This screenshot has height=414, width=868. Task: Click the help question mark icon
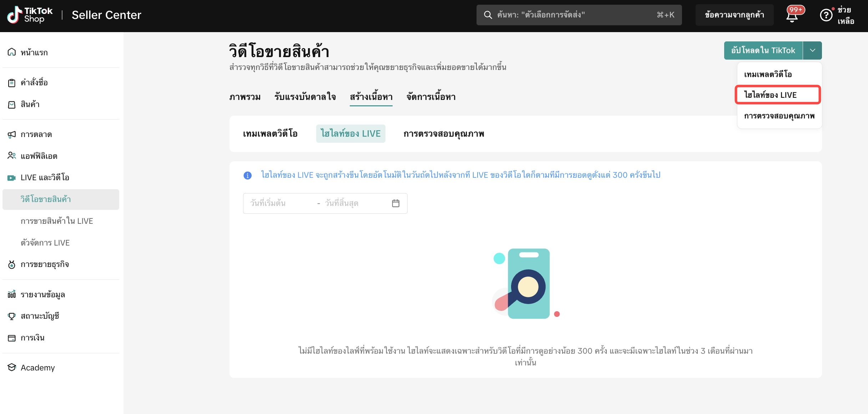pos(826,15)
